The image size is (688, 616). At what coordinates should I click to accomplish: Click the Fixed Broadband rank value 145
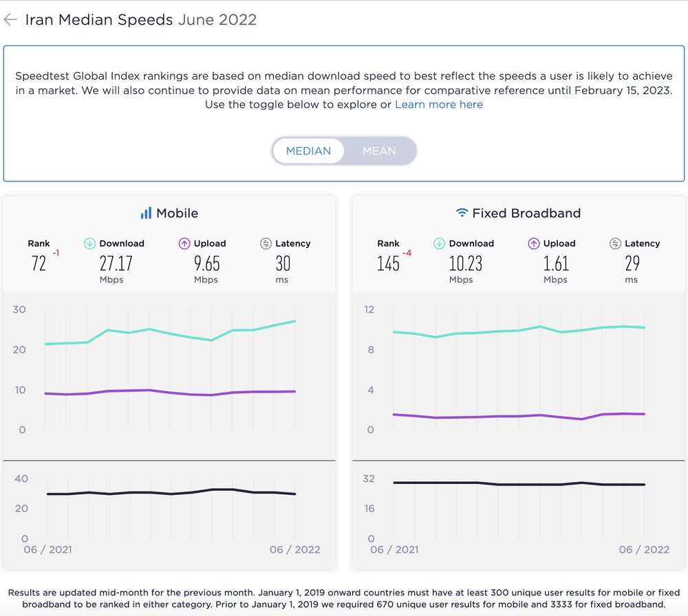tap(388, 263)
